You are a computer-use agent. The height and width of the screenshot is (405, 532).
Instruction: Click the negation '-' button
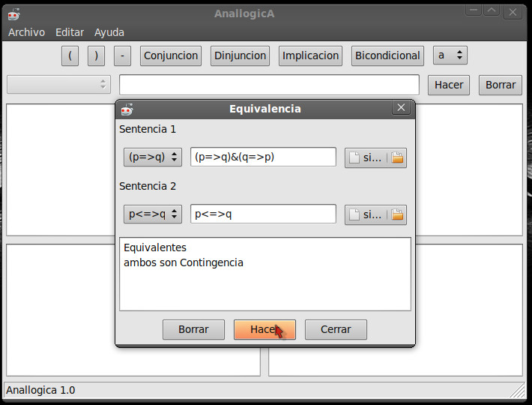coord(122,55)
